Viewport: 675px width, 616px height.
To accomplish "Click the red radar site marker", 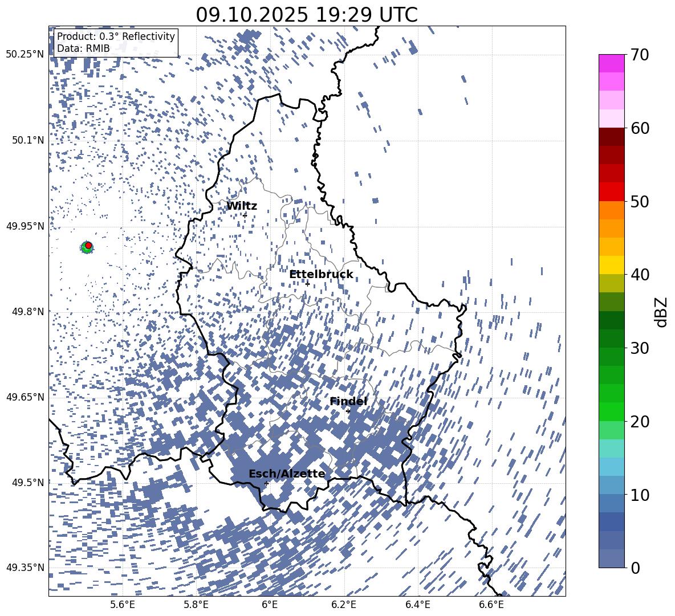I will (88, 246).
